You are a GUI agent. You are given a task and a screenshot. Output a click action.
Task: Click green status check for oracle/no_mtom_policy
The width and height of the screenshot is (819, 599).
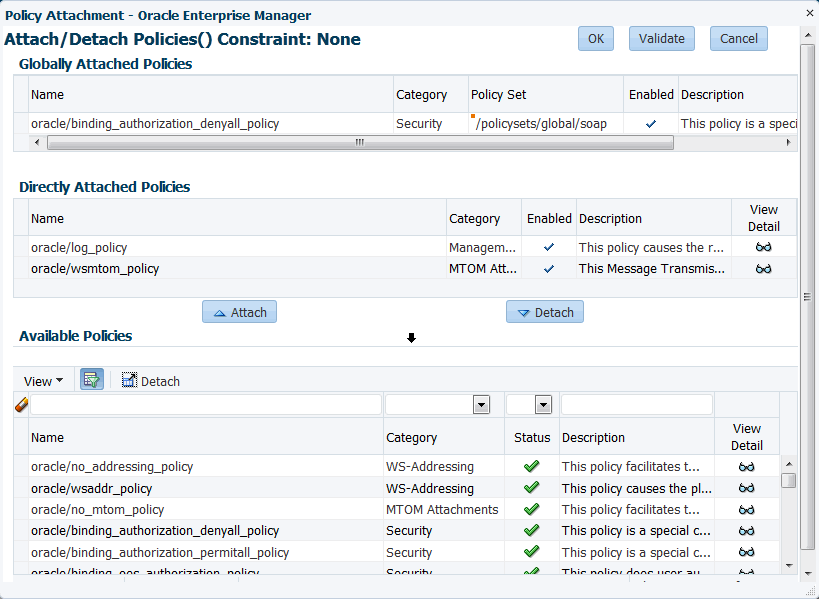pos(532,509)
